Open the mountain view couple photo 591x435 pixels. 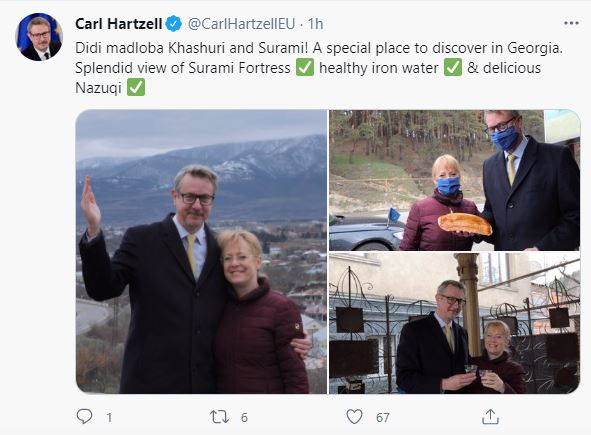201,251
